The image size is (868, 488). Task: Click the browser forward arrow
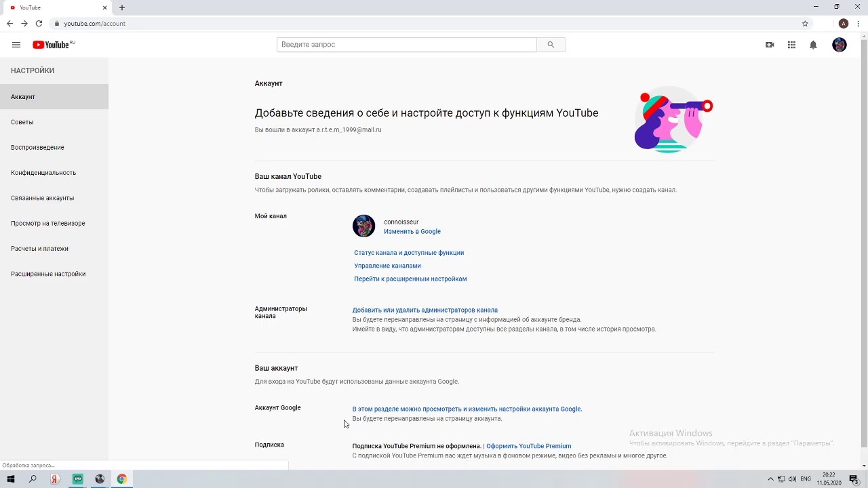point(24,23)
